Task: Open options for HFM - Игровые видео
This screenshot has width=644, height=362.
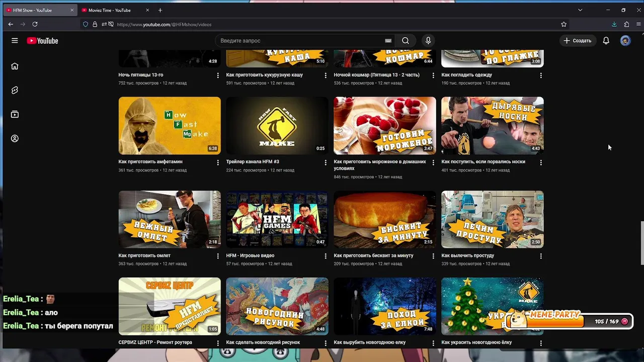Action: pos(326,256)
